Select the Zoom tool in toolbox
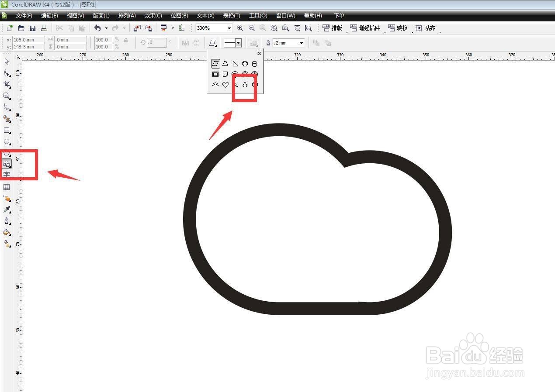The image size is (555, 392). (x=7, y=96)
